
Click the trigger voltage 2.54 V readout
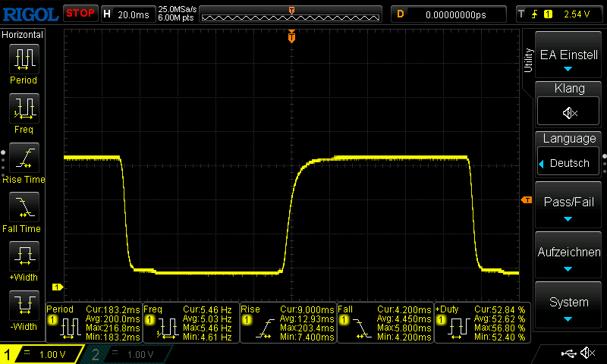[576, 14]
